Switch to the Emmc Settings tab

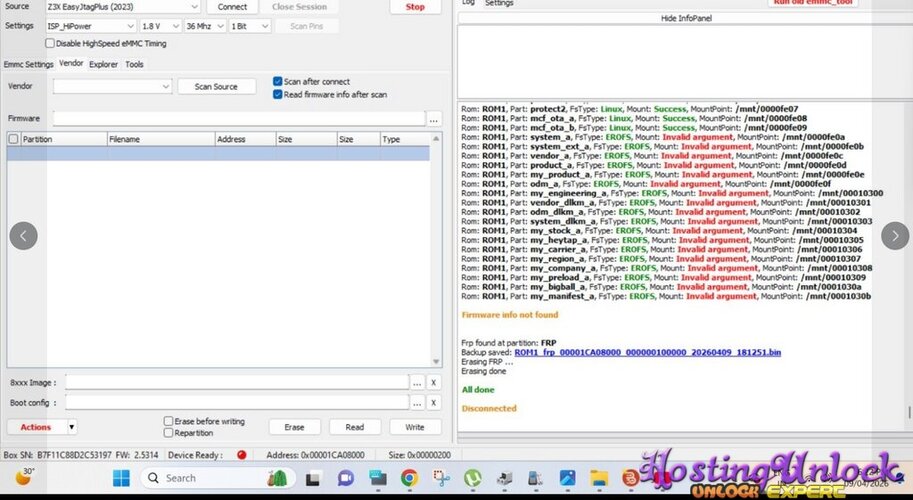point(28,64)
